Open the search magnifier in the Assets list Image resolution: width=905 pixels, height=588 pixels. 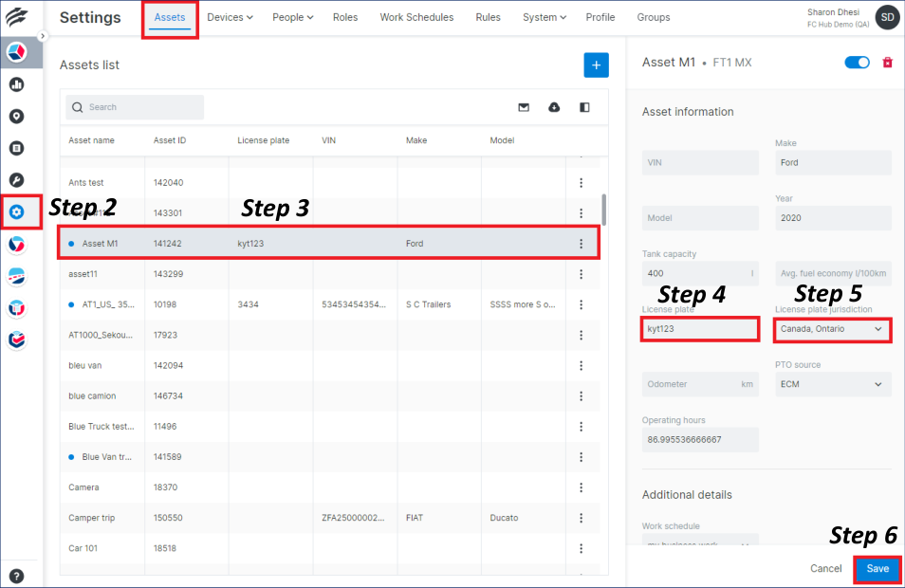click(x=77, y=107)
